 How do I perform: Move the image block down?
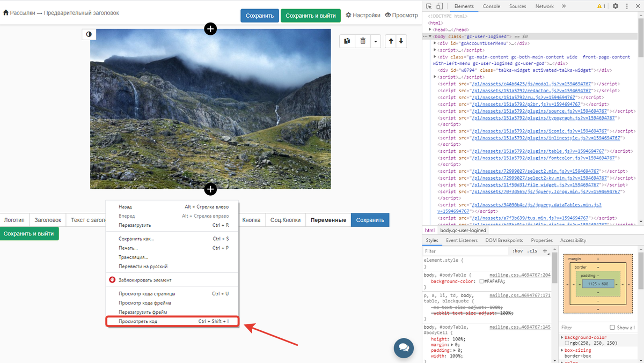[x=401, y=41]
